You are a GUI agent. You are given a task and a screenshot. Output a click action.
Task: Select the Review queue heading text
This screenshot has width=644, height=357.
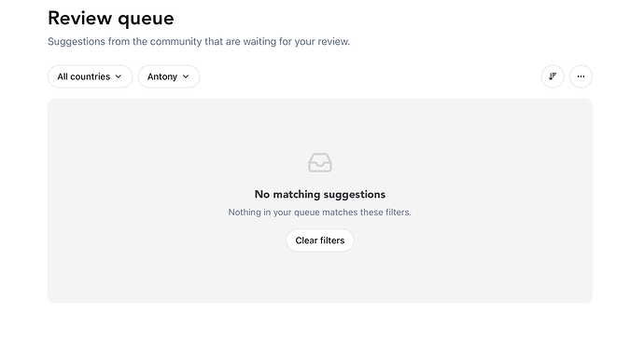(111, 19)
